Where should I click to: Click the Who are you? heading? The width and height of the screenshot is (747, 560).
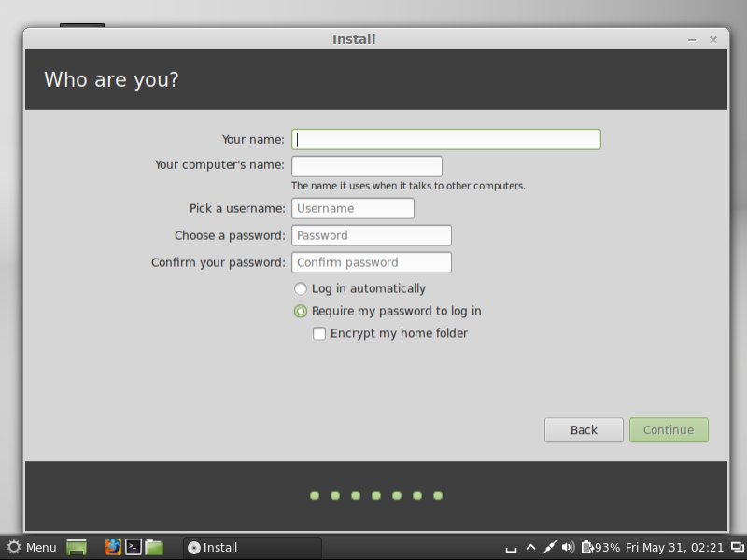[x=111, y=79]
